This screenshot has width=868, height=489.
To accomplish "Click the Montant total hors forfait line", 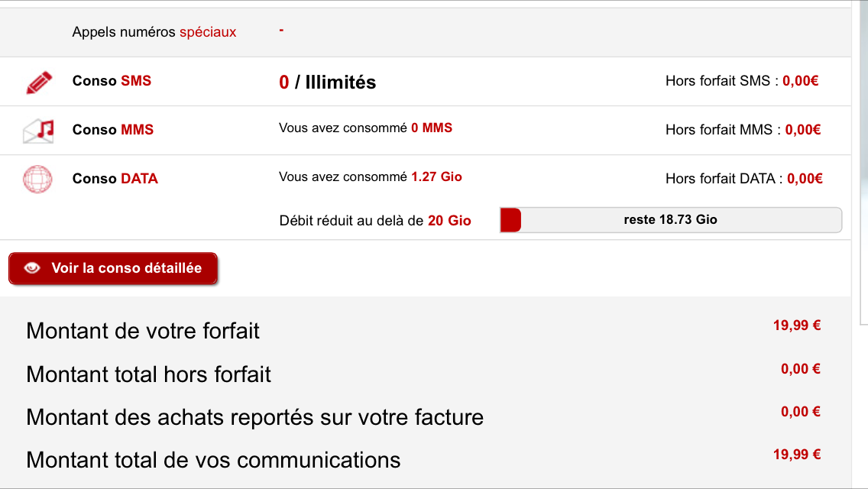I will pos(423,374).
